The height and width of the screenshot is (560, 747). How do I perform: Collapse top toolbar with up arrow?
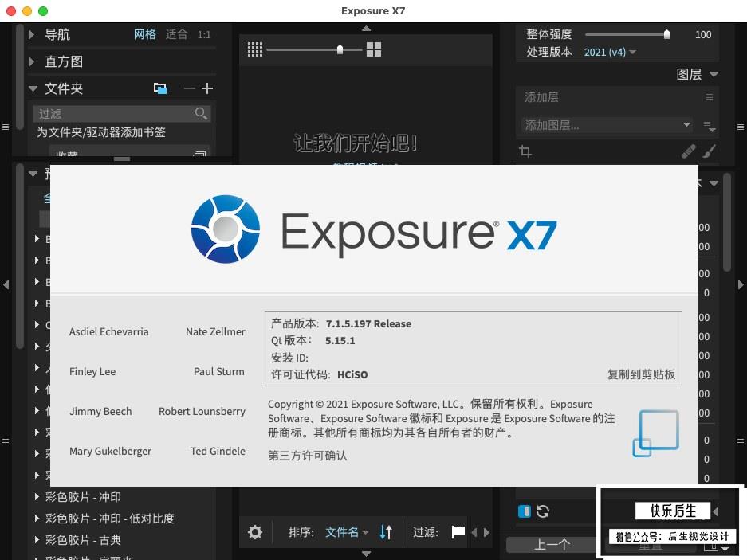[366, 29]
